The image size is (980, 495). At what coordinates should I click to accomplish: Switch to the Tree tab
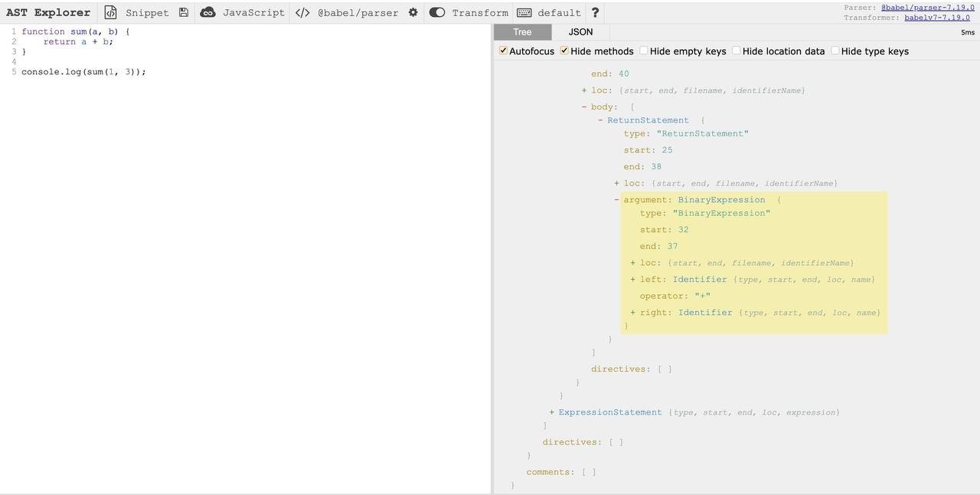coord(522,32)
